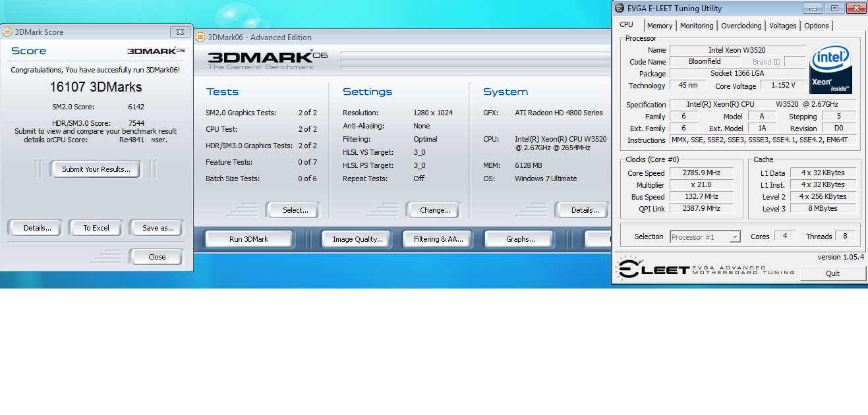Open the Processor selection dropdown
This screenshot has height=415, width=868.
point(705,236)
